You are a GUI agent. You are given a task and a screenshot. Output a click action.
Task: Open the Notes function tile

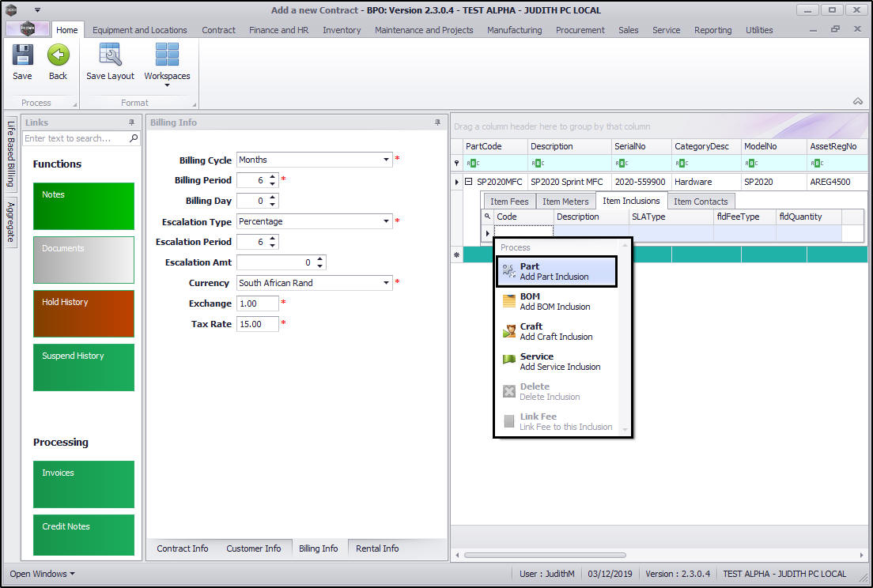84,205
